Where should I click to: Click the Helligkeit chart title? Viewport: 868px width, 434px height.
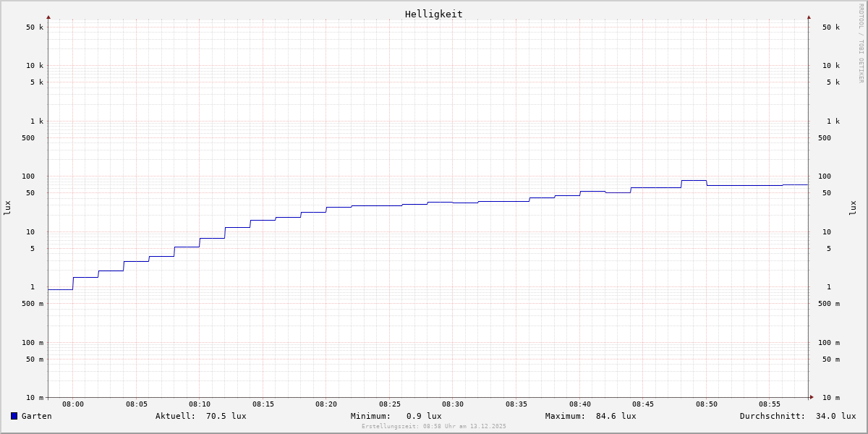(433, 14)
